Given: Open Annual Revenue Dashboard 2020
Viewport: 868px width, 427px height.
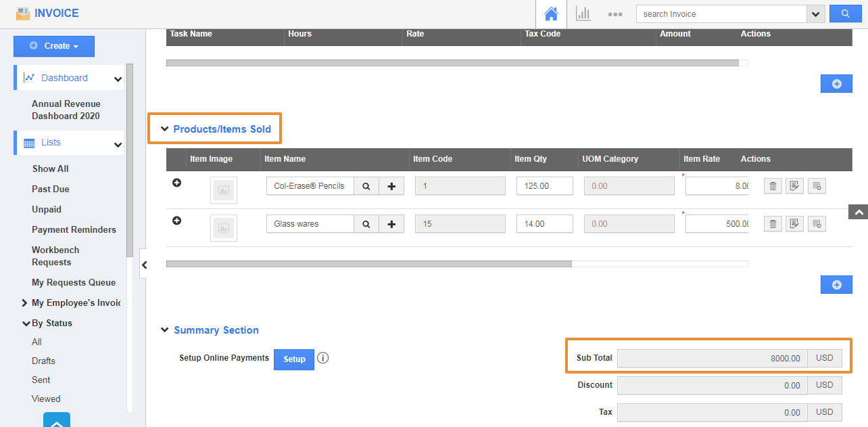Looking at the screenshot, I should [x=66, y=110].
